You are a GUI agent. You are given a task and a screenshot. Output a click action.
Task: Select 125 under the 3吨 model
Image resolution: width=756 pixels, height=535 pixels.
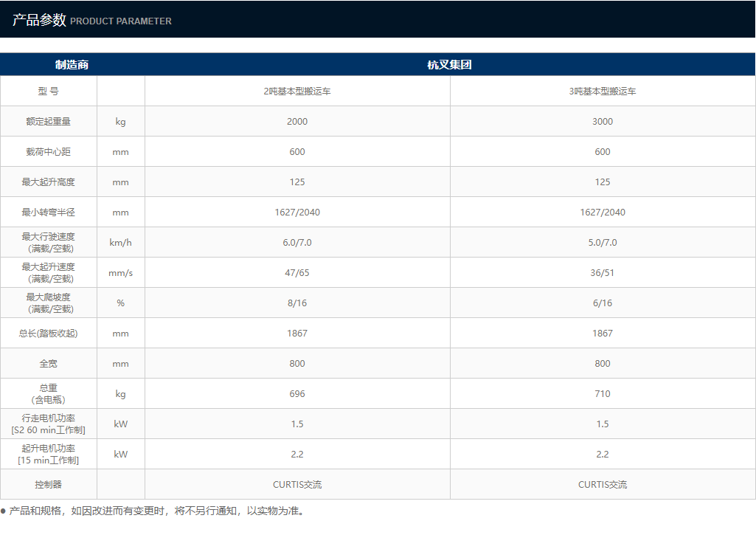602,182
